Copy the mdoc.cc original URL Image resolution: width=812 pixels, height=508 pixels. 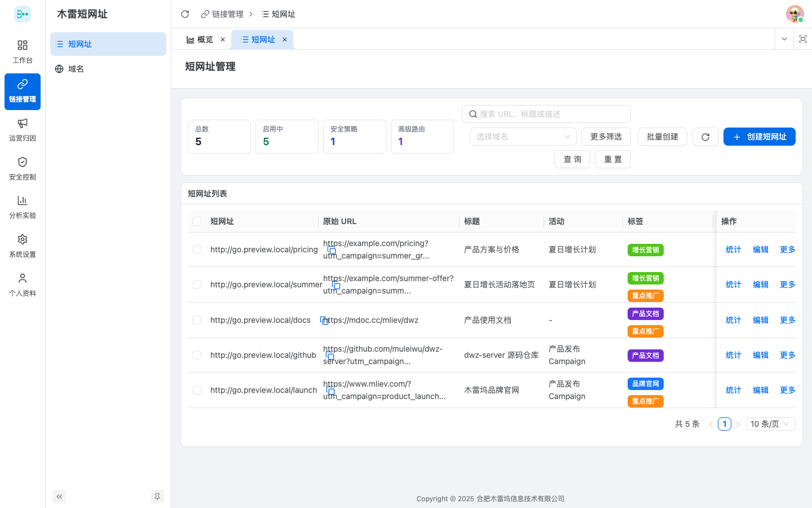click(324, 320)
